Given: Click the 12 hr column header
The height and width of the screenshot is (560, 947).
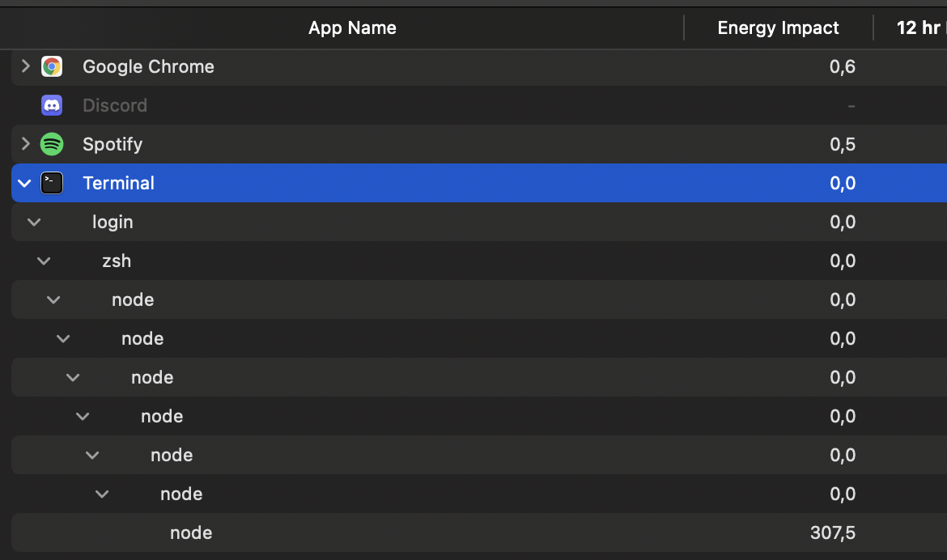Looking at the screenshot, I should (919, 28).
